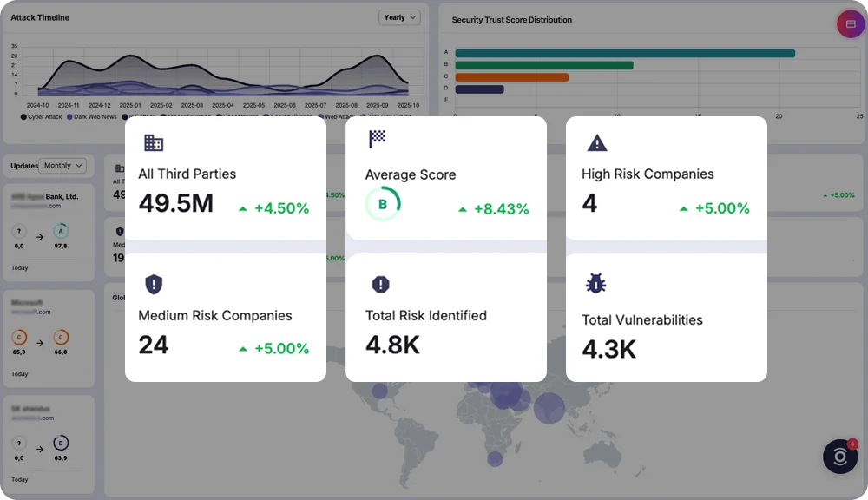868x500 pixels.
Task: Click the 97,8 score in the Bank card
Action: point(61,246)
